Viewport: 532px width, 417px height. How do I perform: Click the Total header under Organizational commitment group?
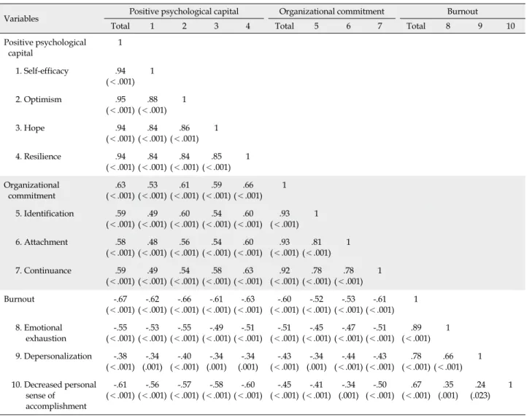coord(285,26)
